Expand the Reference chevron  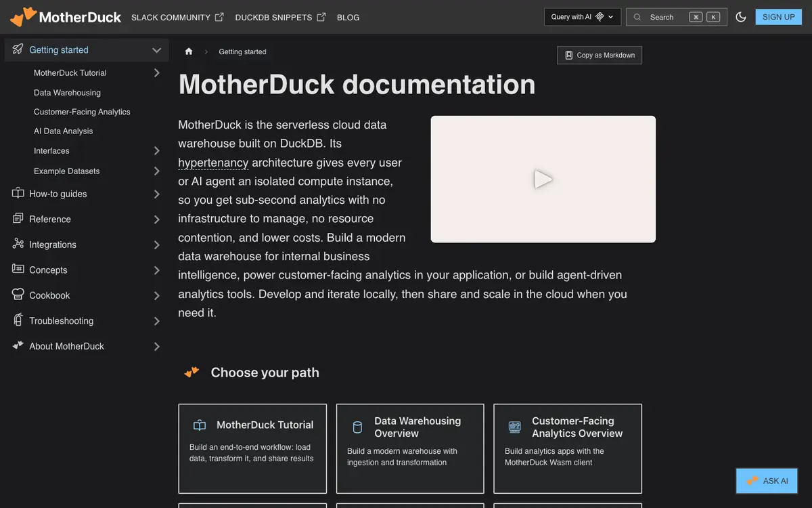(x=156, y=219)
